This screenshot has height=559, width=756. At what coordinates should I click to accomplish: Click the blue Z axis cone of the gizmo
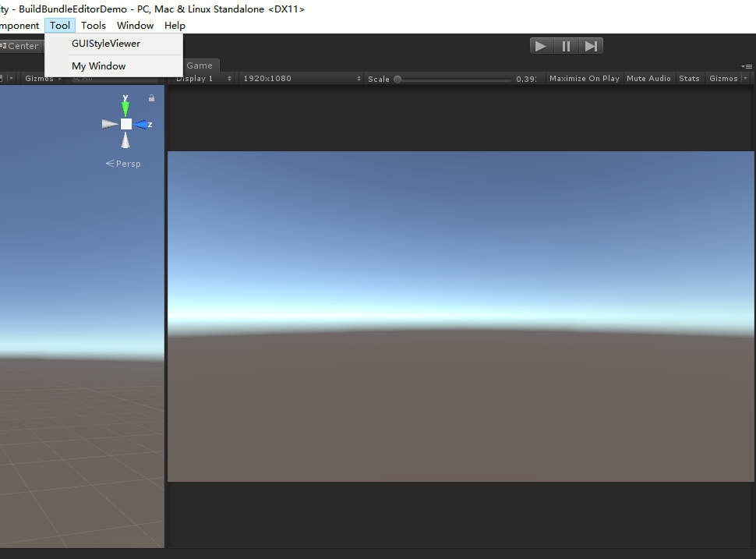tap(143, 124)
